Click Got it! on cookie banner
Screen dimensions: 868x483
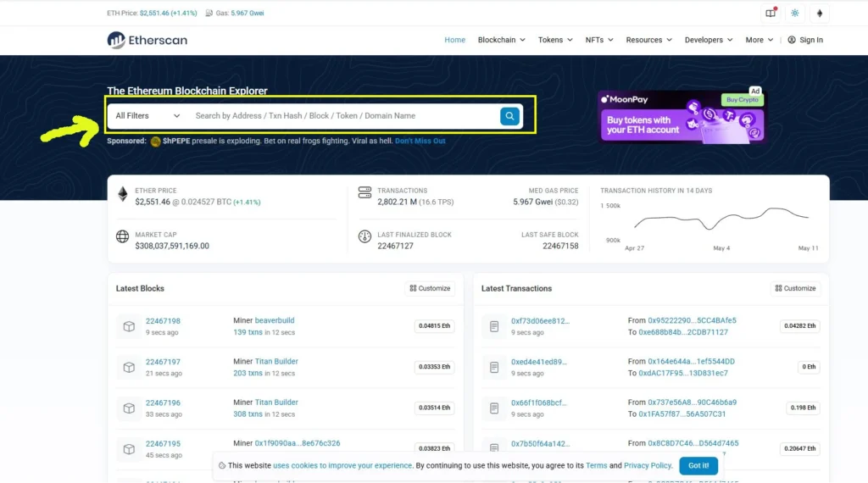click(698, 466)
